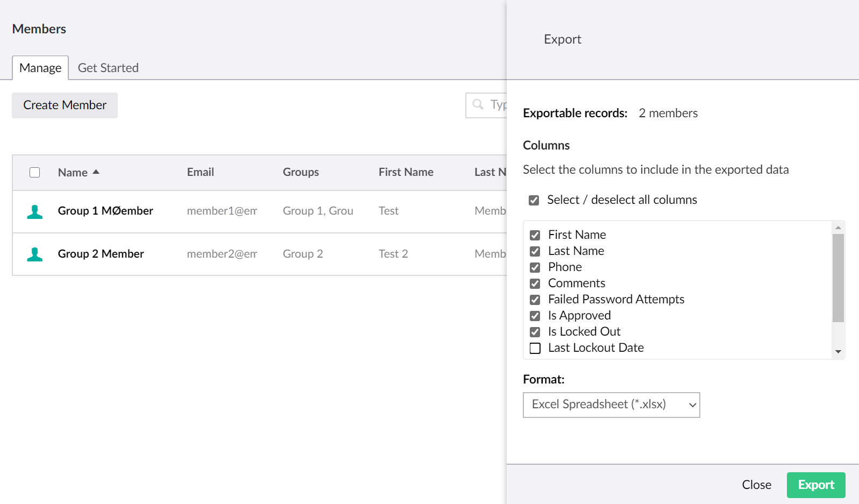Open the Group 1 MØember row name
The image size is (859, 504).
coord(105,211)
